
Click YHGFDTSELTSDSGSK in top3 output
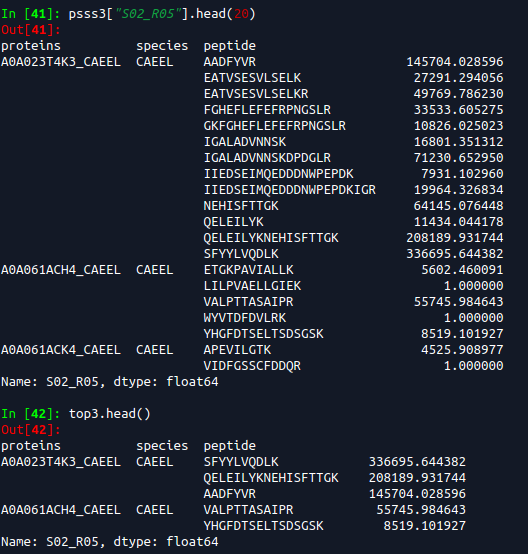[x=263, y=526]
